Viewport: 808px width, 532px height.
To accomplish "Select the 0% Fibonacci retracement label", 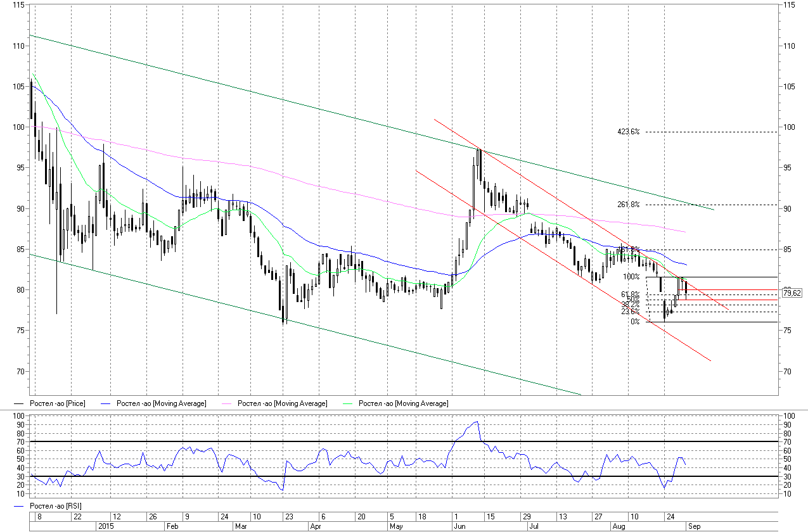I will coord(634,322).
